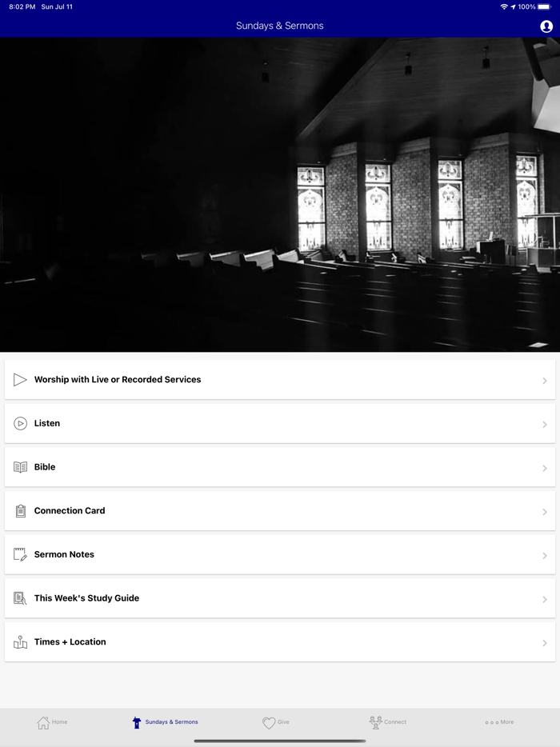Open the user profile icon
Screen dimensions: 560x747
click(546, 26)
